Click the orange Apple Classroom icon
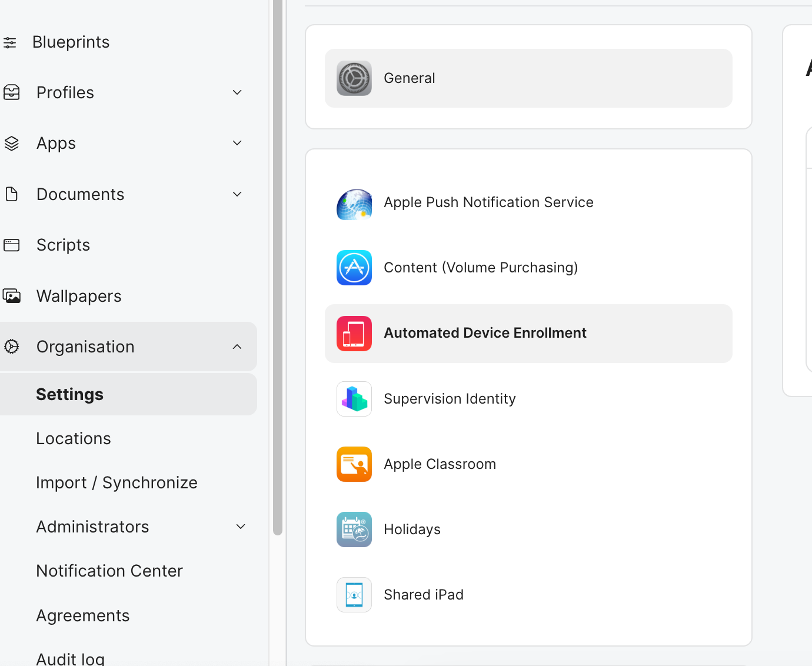The width and height of the screenshot is (812, 666). pos(354,464)
